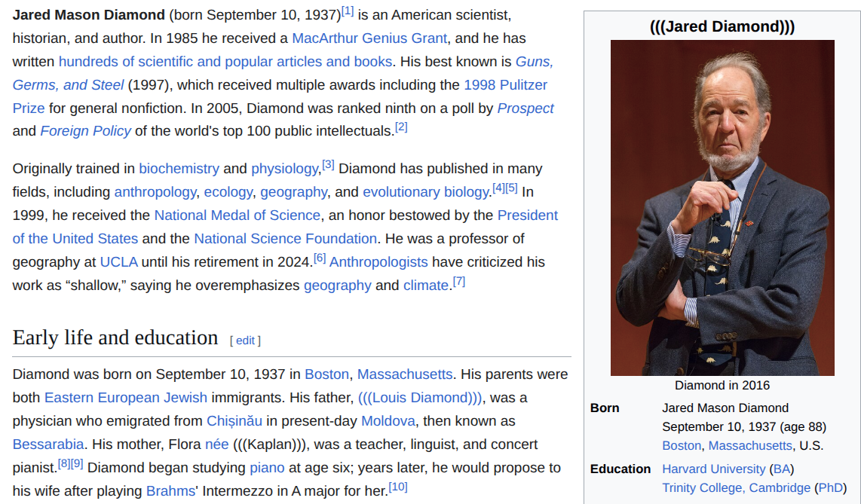The image size is (861, 504).
Task: Open the née link
Action: (x=217, y=444)
